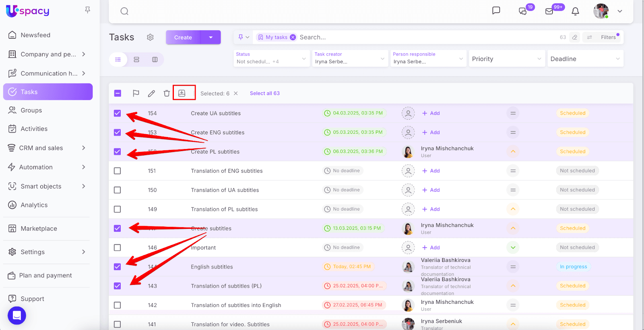
Task: Click the In progress status badge
Action: [x=573, y=267]
